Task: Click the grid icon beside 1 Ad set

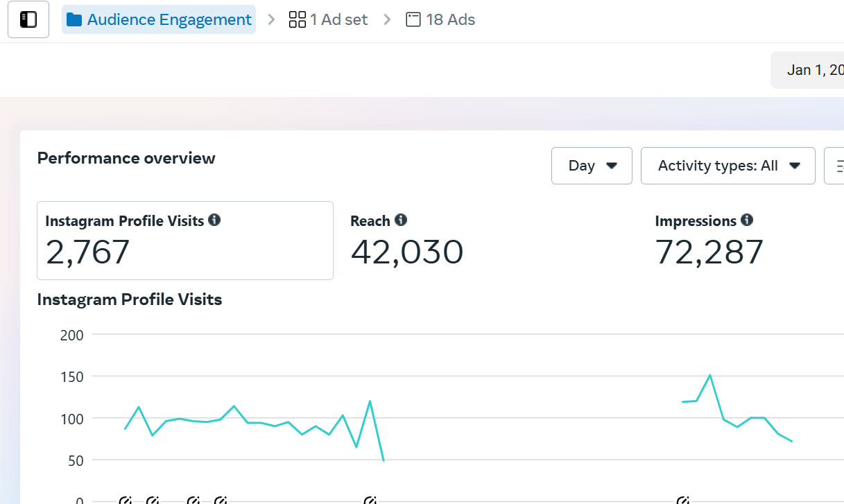Action: coord(297,19)
